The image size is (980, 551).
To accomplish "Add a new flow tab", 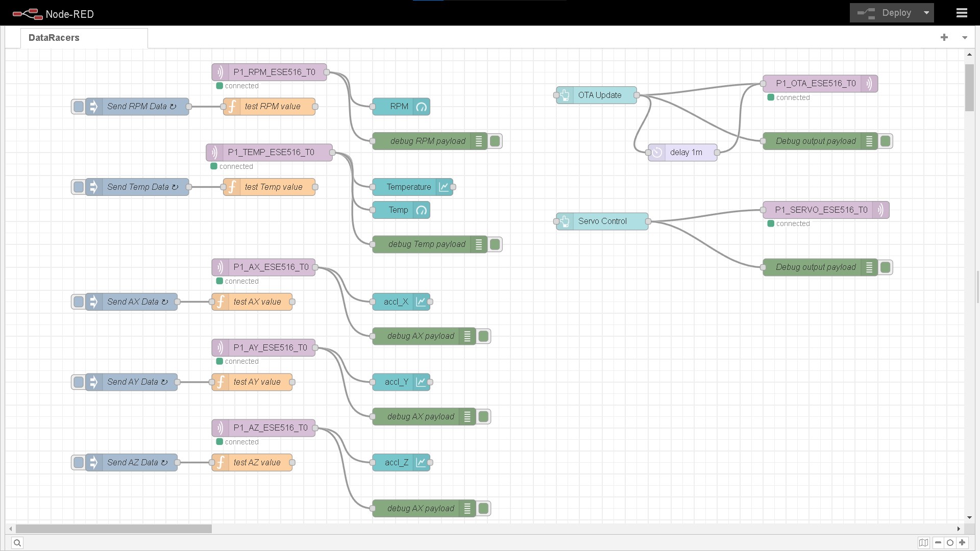I will click(944, 37).
